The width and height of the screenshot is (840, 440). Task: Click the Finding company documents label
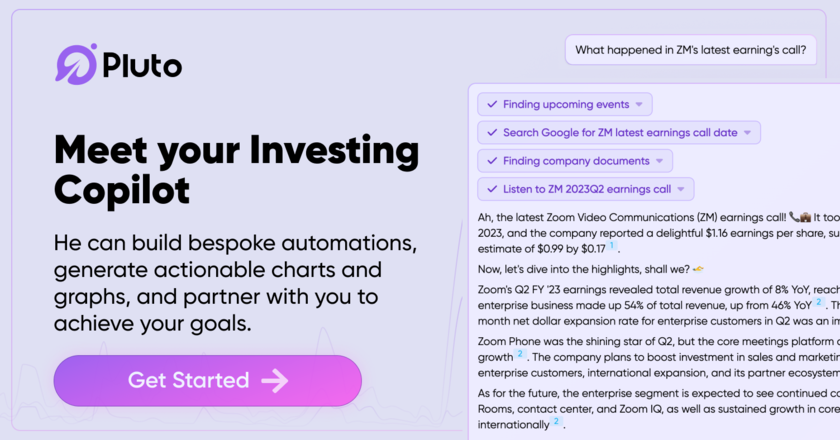coord(576,160)
